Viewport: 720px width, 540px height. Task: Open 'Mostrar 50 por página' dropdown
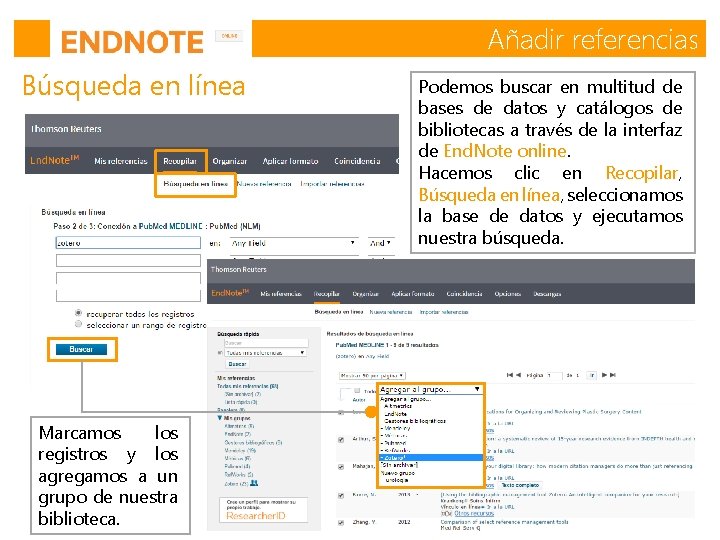372,376
